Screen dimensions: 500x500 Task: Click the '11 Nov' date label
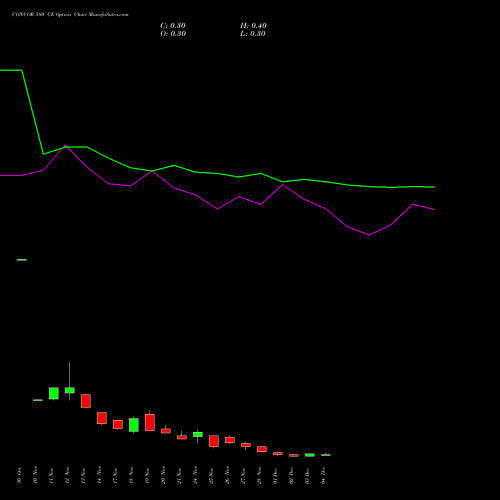(51, 476)
